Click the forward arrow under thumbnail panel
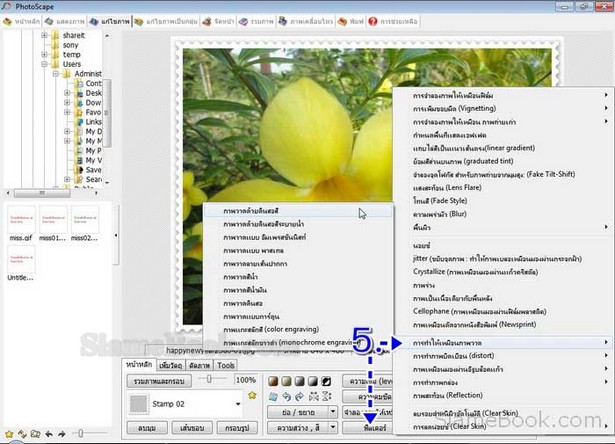The height and width of the screenshot is (444, 615). [x=62, y=434]
